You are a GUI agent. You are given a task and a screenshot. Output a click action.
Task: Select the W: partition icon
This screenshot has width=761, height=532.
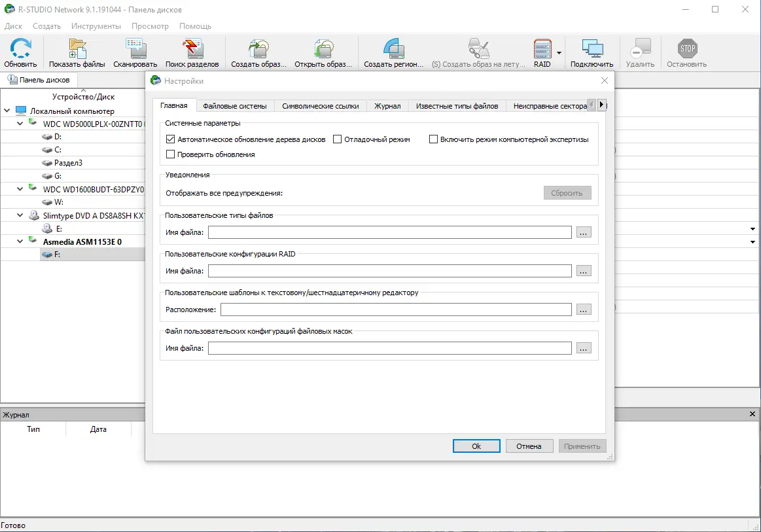click(x=47, y=202)
